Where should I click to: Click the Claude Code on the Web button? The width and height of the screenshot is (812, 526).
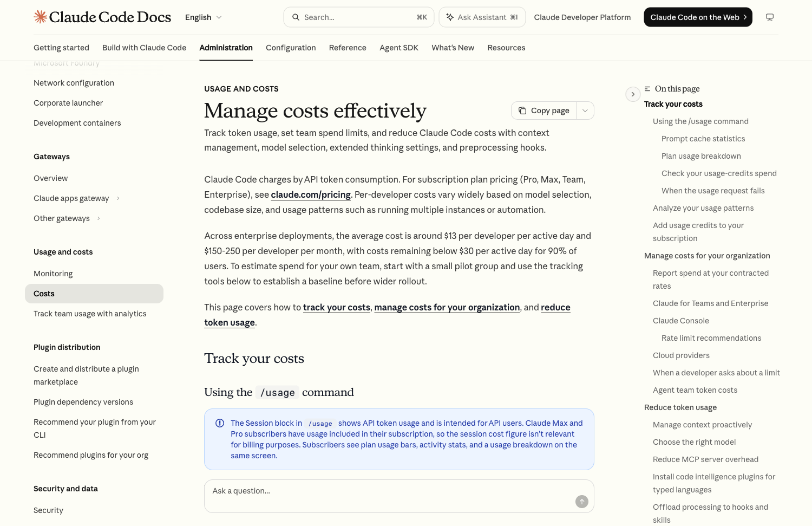pos(698,17)
